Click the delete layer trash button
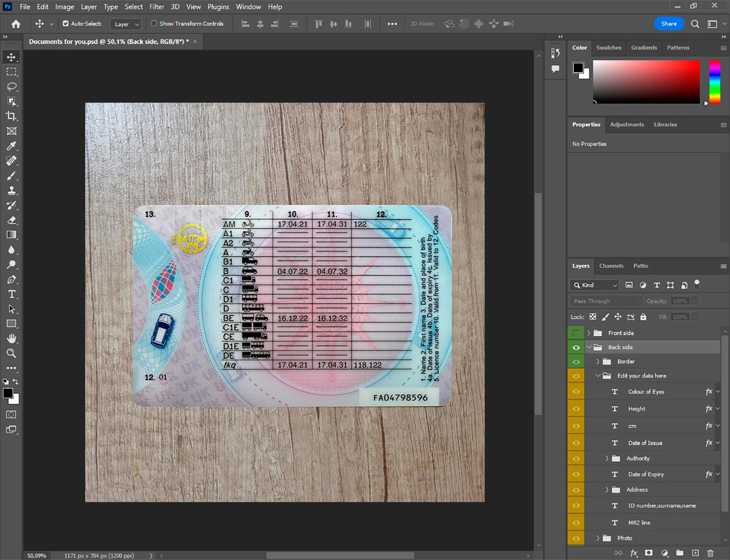 (710, 553)
